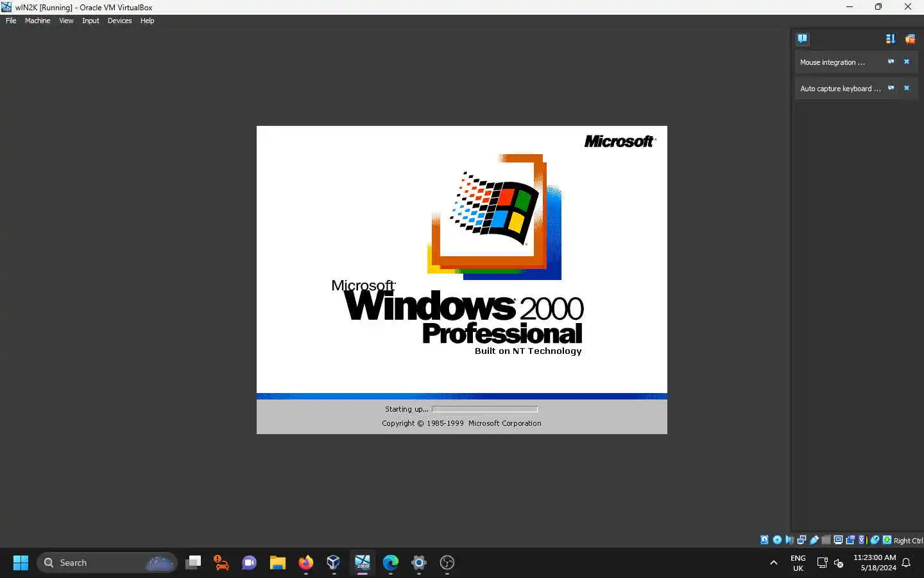Click the greyed shared folders status icon

[826, 540]
